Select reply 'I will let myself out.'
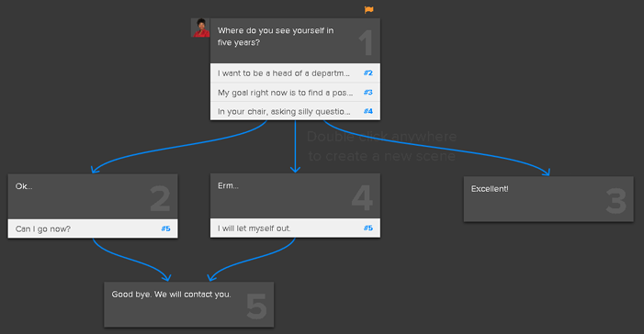Image resolution: width=644 pixels, height=334 pixels. 295,228
